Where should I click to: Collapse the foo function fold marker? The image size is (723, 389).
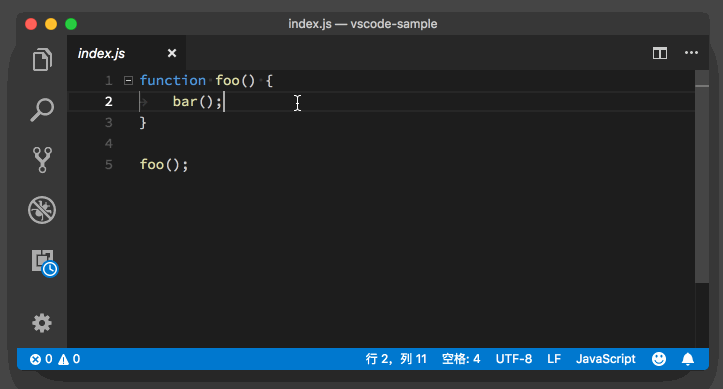pos(128,81)
